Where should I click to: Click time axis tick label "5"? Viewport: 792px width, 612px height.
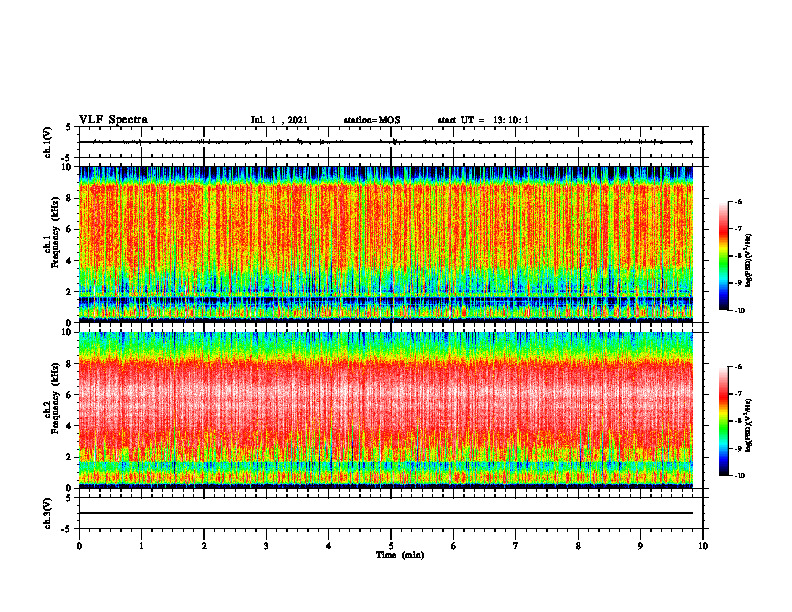(x=391, y=546)
